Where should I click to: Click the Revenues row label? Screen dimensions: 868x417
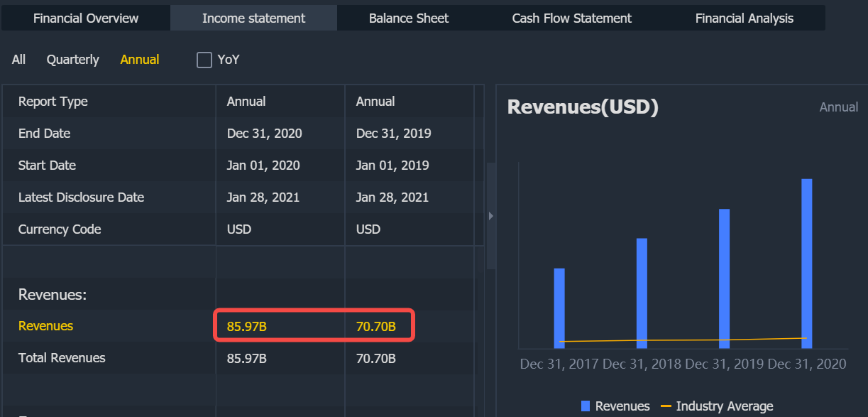pos(46,326)
